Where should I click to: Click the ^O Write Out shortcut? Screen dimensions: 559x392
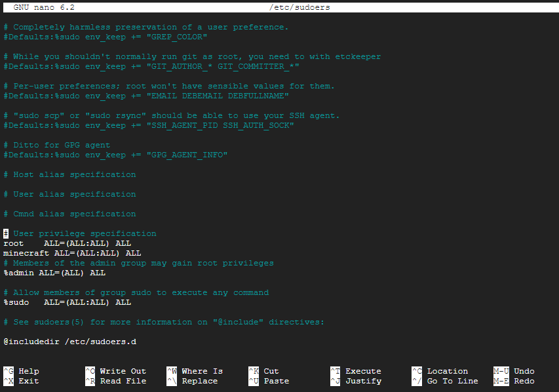coord(115,371)
